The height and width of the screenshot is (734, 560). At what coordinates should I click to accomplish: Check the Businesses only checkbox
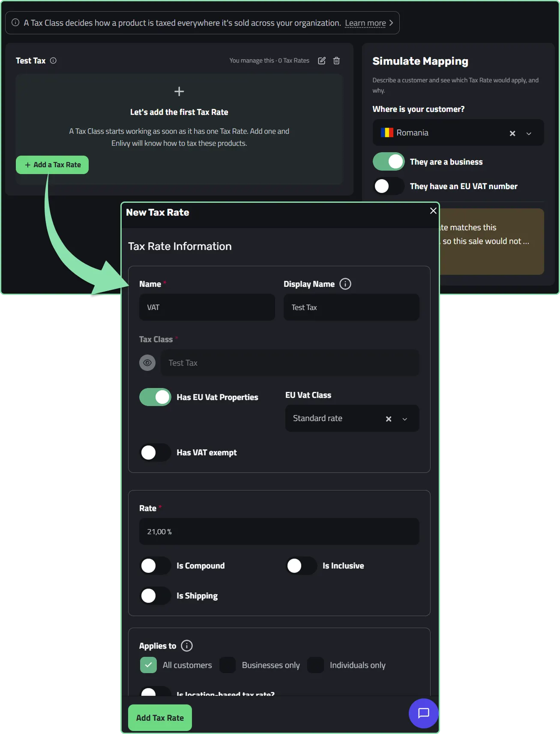[228, 665]
